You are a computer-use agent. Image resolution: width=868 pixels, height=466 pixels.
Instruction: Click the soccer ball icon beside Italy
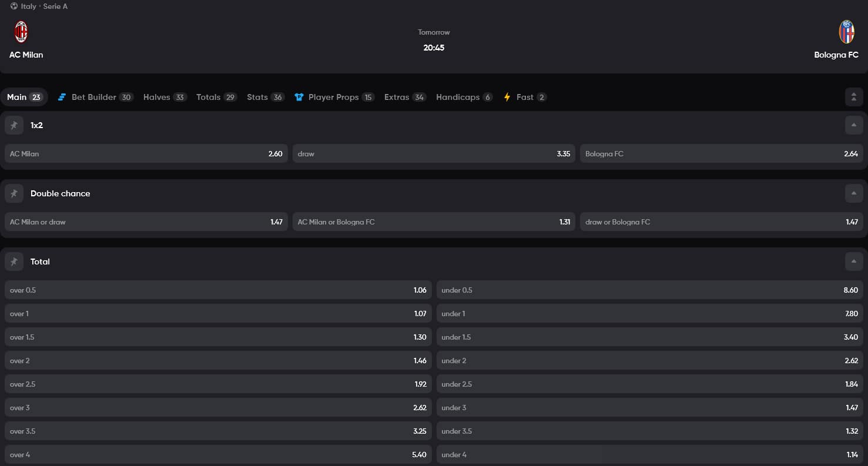[x=14, y=6]
